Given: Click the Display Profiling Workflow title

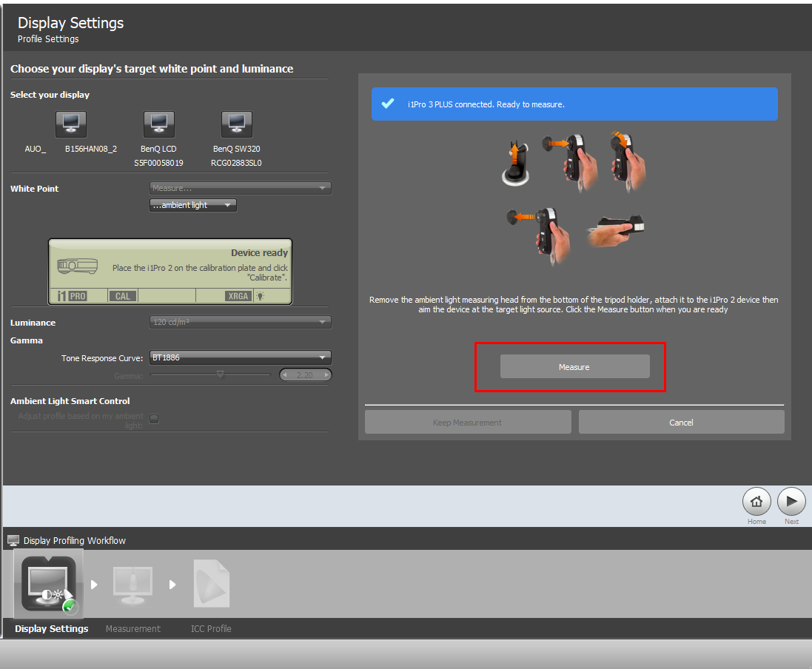Looking at the screenshot, I should point(75,540).
